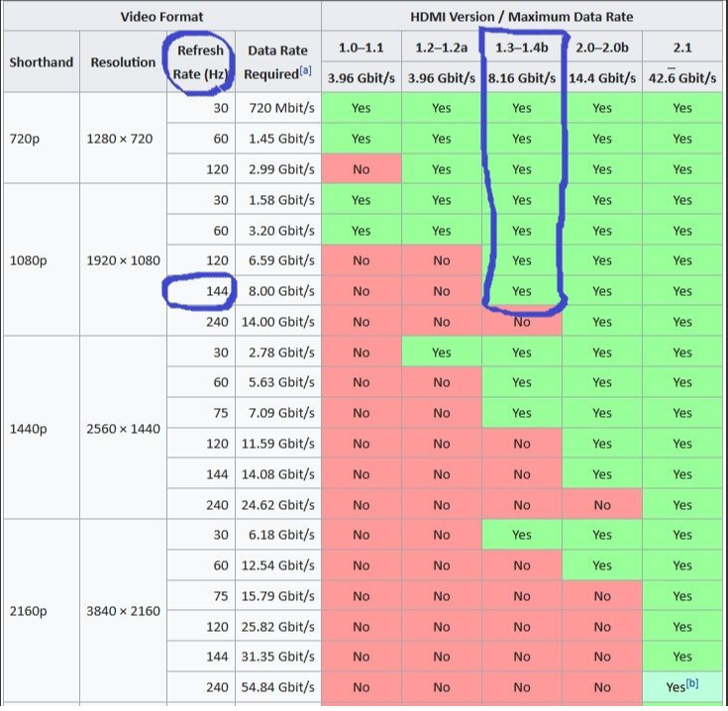Click the 31.35 Gbit/s data rate cell

278,657
